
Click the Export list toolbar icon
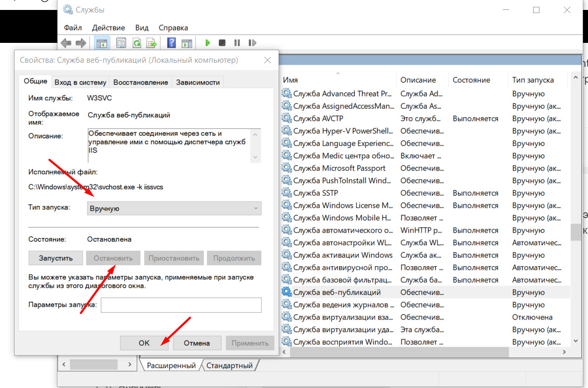click(x=152, y=43)
